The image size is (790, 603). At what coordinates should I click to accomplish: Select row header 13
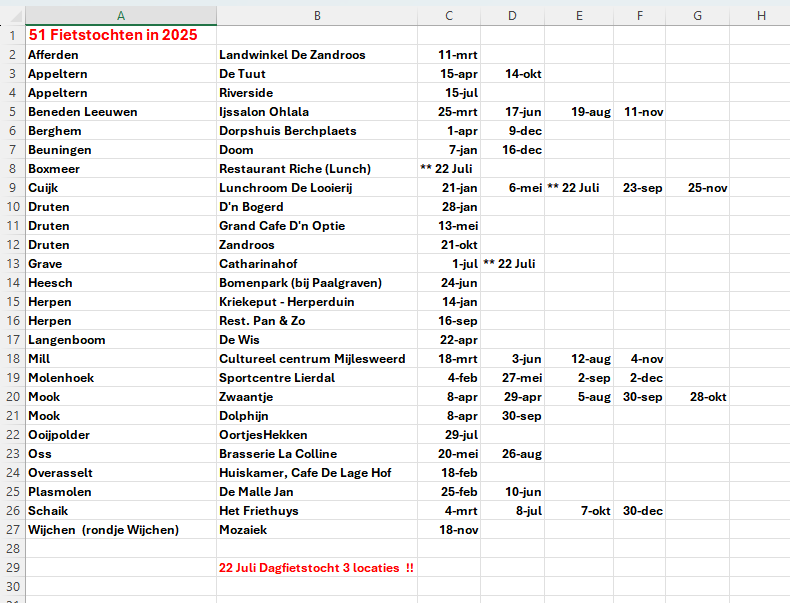13,263
